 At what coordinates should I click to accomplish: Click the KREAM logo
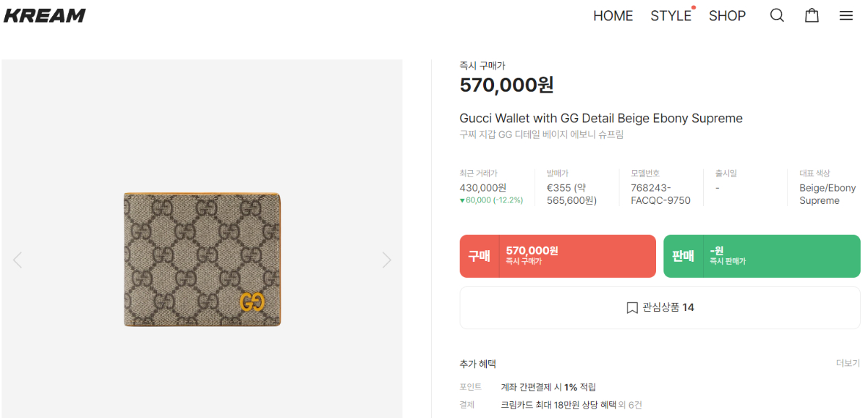[45, 15]
